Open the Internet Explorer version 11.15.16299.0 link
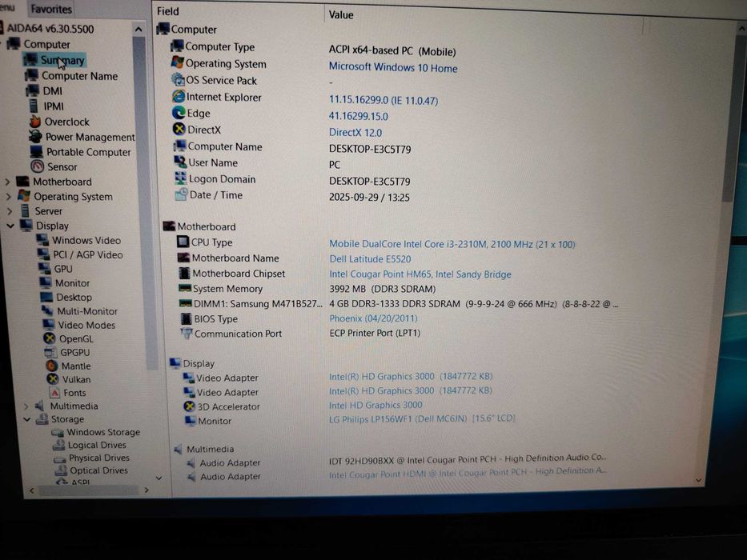The image size is (747, 560). (384, 100)
